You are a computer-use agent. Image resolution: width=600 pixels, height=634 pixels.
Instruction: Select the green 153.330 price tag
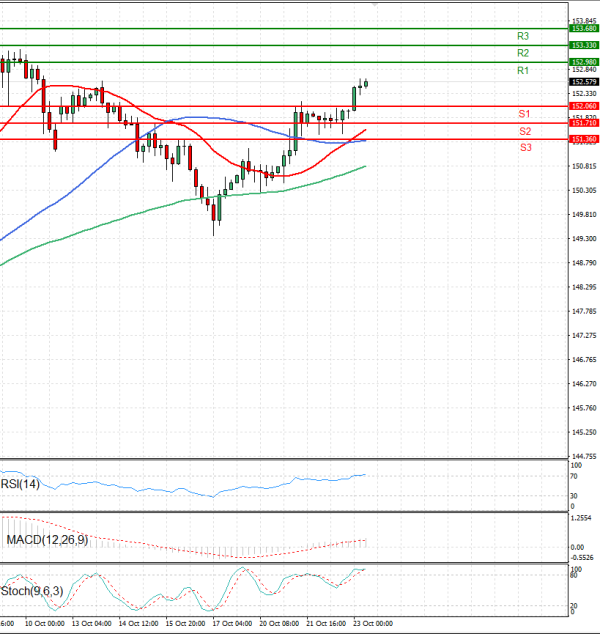(x=583, y=46)
